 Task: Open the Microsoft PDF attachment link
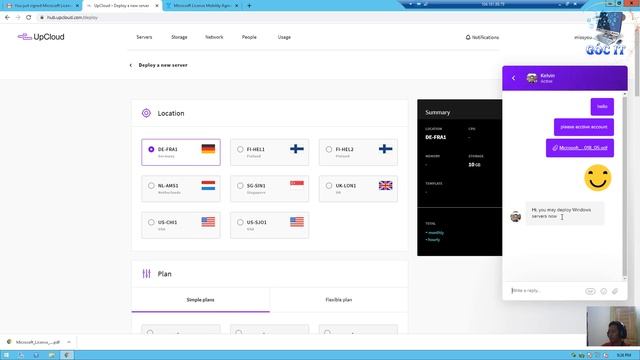(583, 148)
